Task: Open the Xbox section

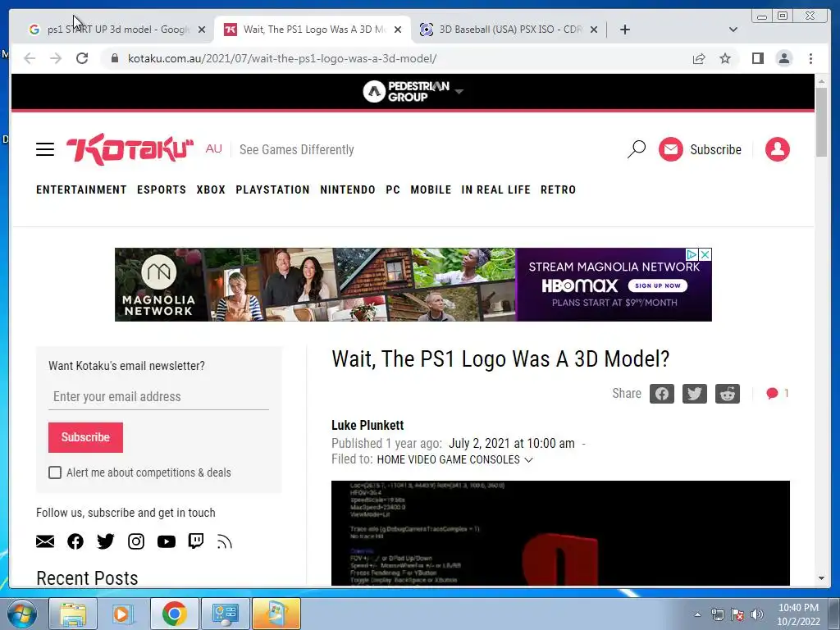Action: [x=211, y=189]
